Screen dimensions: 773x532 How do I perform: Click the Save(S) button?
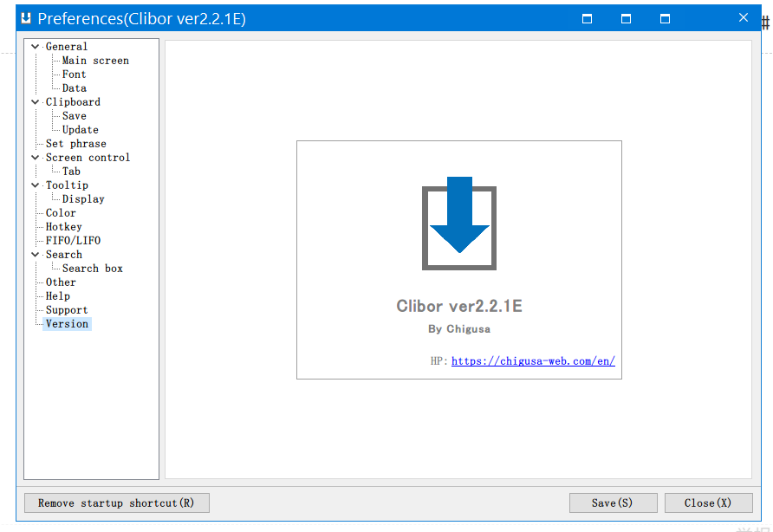pyautogui.click(x=613, y=503)
